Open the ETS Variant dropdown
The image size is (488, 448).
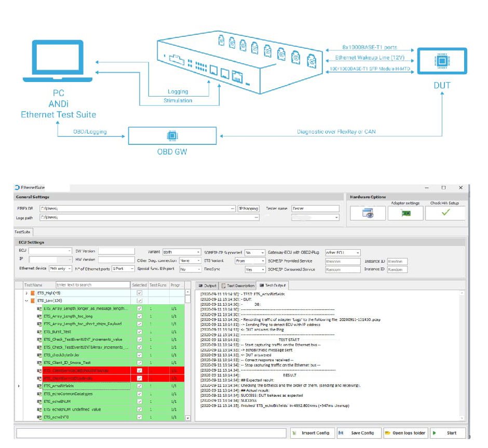pos(250,261)
